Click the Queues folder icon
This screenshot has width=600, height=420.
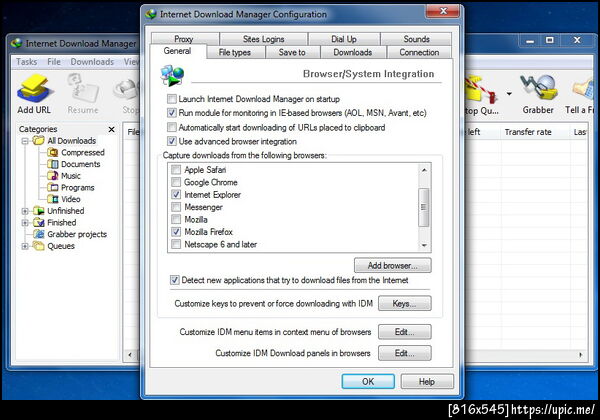pos(38,246)
